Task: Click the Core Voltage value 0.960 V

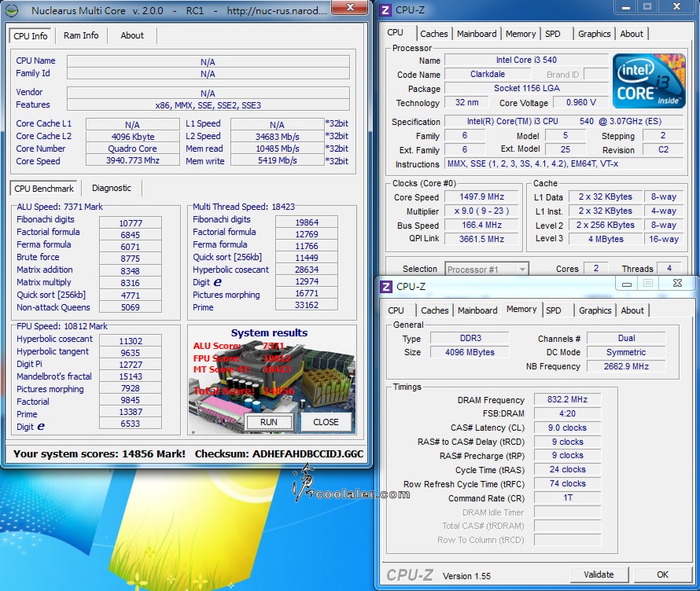Action: [580, 102]
